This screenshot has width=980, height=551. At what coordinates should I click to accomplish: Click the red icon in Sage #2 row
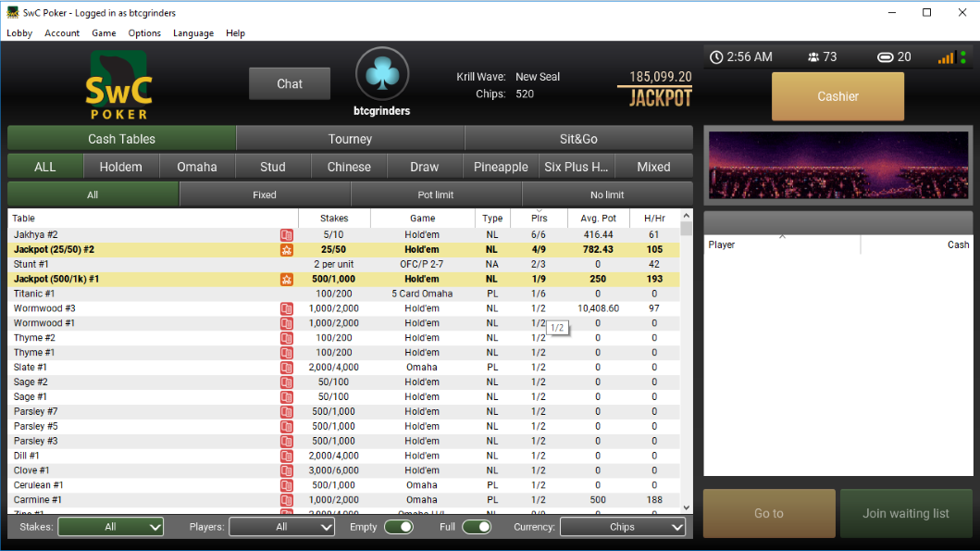(286, 382)
